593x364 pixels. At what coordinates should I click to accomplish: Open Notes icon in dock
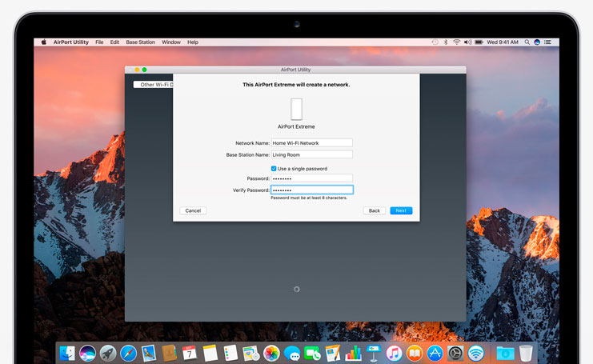click(x=210, y=354)
